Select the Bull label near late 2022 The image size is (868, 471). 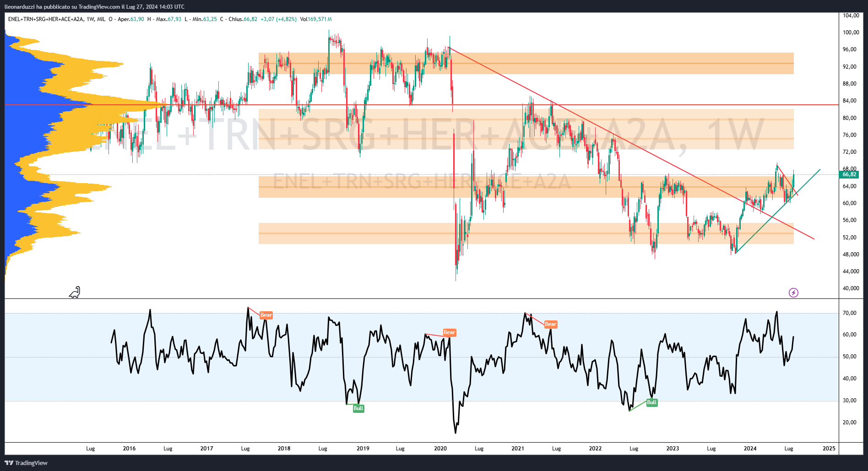tap(651, 402)
